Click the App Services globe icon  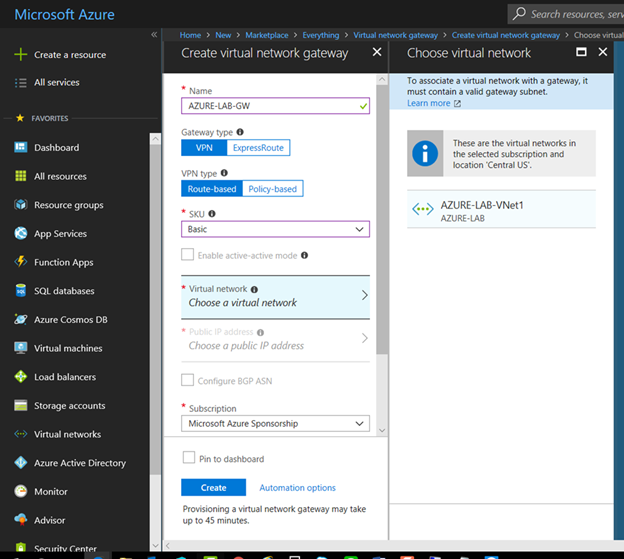tap(20, 233)
